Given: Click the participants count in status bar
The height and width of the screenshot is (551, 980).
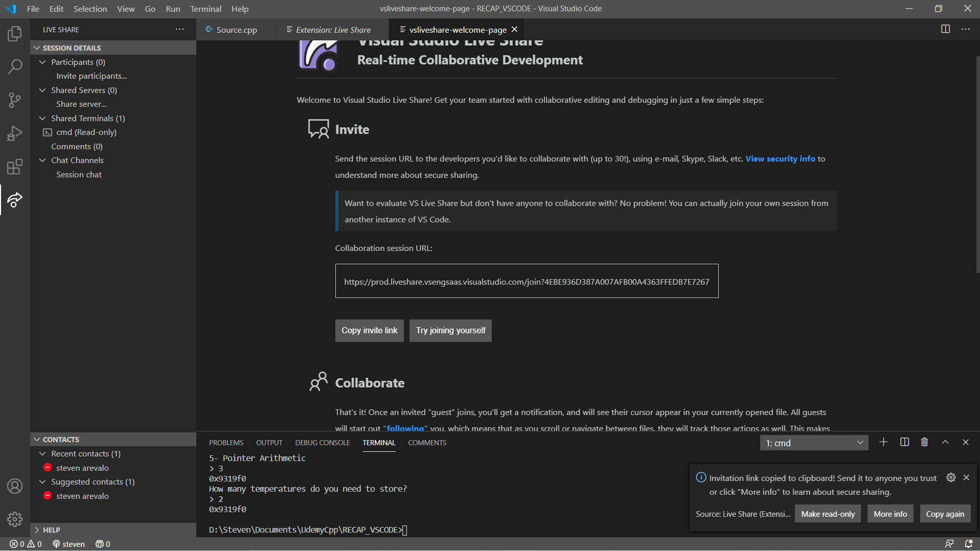Looking at the screenshot, I should 103,544.
